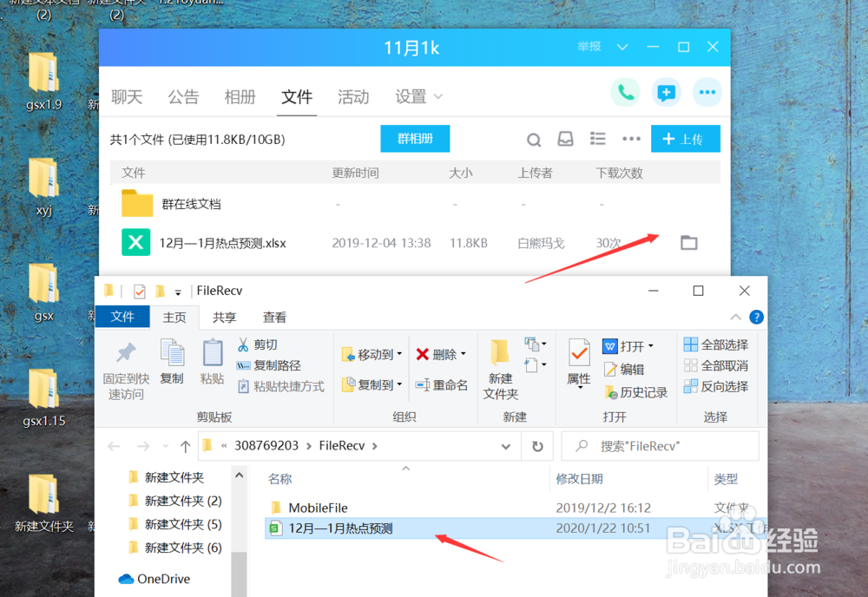Click the blue 上传 upload button
The height and width of the screenshot is (597, 868).
[x=686, y=138]
